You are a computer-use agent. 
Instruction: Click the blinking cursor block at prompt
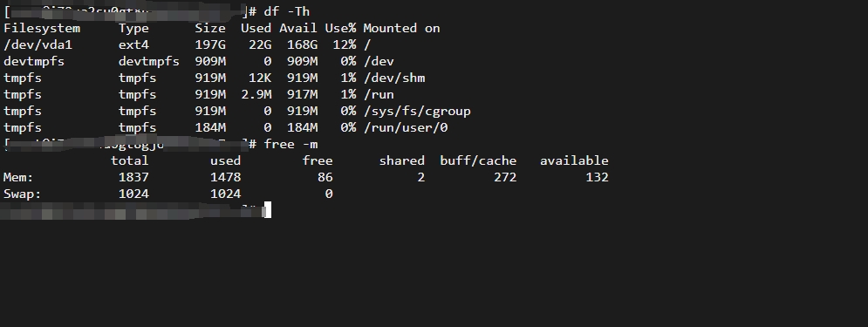268,210
